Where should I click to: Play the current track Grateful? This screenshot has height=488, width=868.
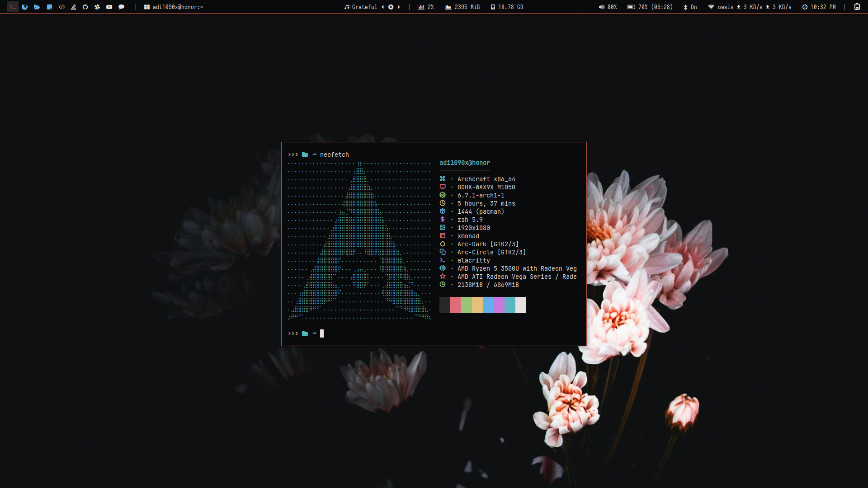pyautogui.click(x=391, y=7)
